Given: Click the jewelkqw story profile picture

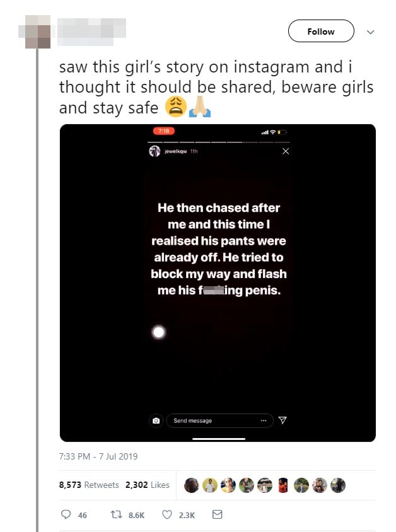Looking at the screenshot, I should [x=154, y=151].
